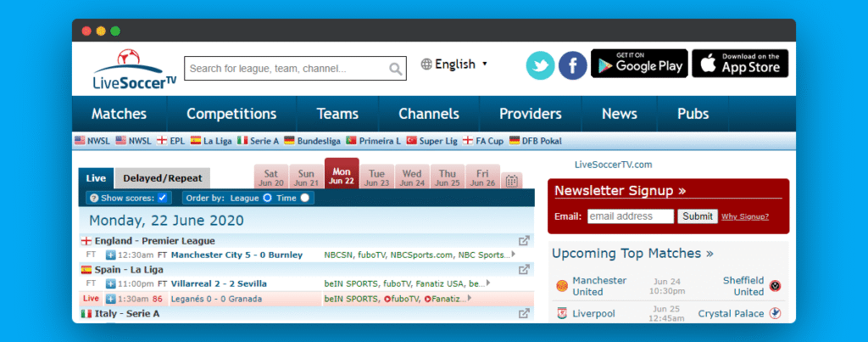Select the Tue Jun 23 date tab
868x342 pixels.
(x=377, y=177)
